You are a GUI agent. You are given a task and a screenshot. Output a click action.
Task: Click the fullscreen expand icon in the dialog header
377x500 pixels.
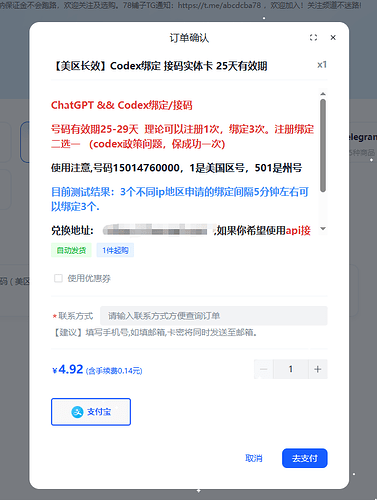coord(313,38)
